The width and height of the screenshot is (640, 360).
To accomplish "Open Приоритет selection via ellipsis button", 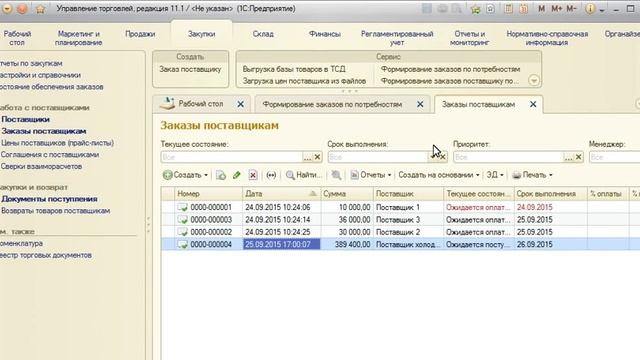I will pos(569,157).
